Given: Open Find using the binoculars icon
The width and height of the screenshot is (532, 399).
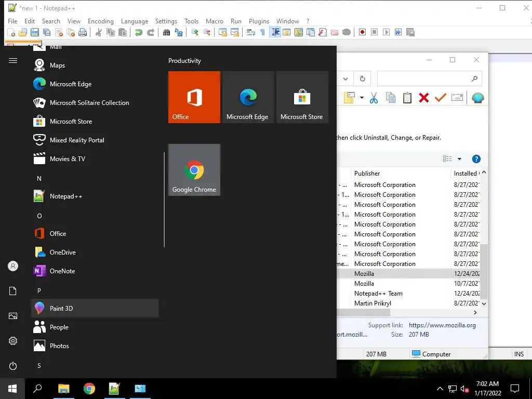Looking at the screenshot, I should coord(166,32).
